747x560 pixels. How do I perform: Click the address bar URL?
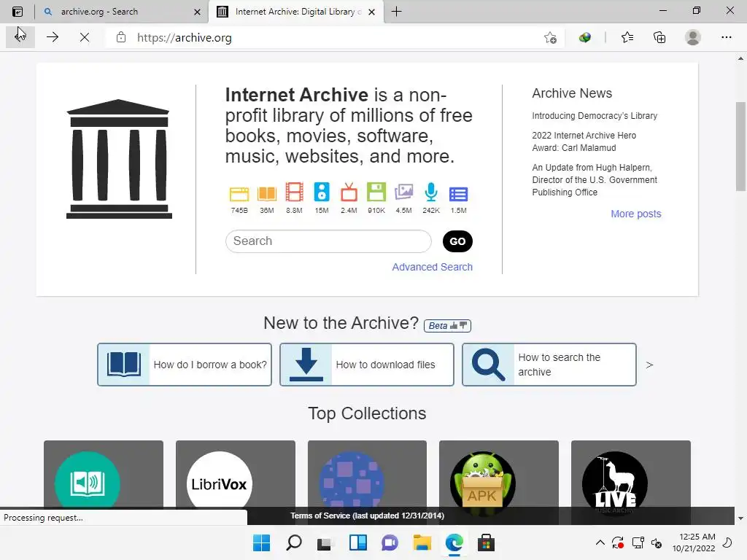pos(185,38)
